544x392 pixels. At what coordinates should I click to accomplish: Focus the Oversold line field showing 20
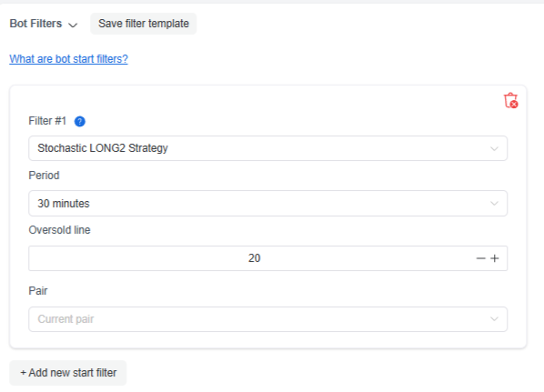(x=251, y=258)
